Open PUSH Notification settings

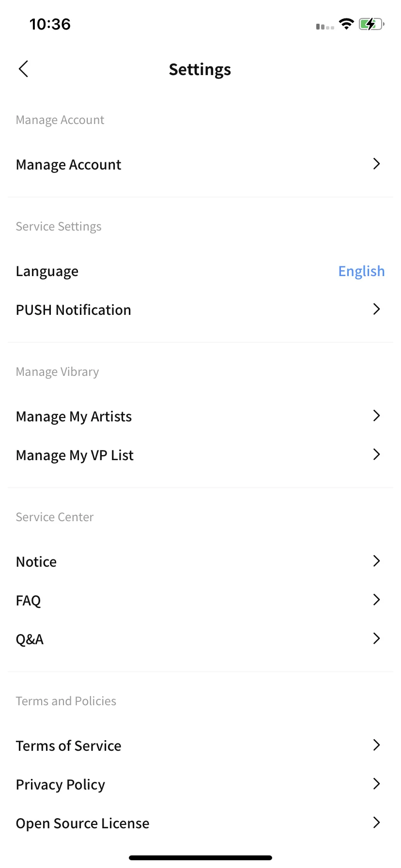200,310
